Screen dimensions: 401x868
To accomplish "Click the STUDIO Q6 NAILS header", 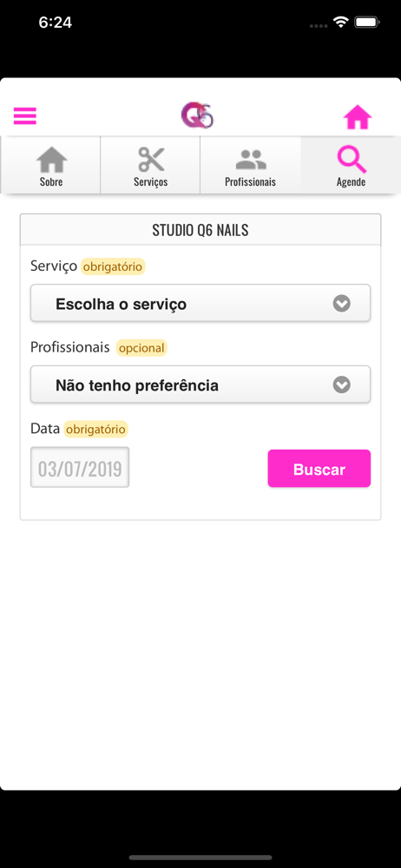I will point(200,230).
